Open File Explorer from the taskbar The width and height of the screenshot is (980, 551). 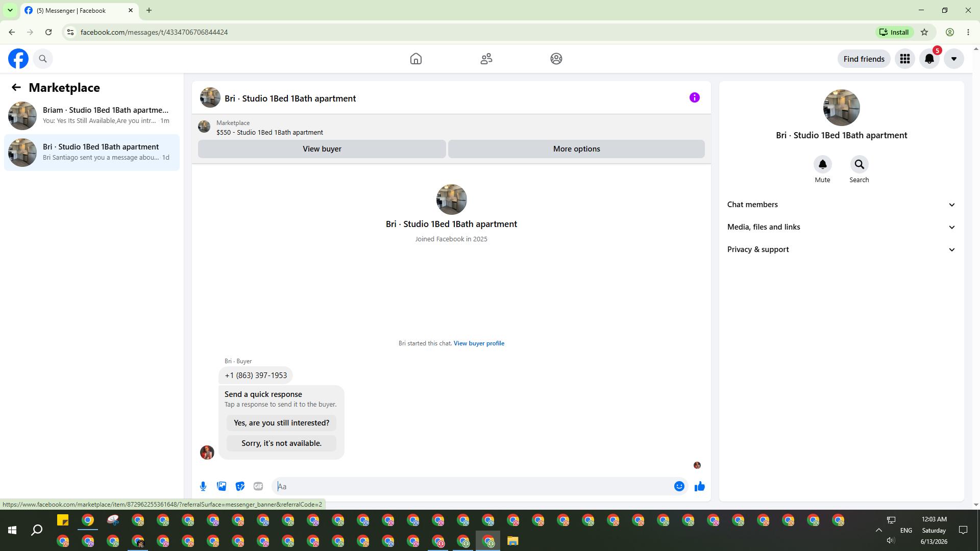coord(513,541)
